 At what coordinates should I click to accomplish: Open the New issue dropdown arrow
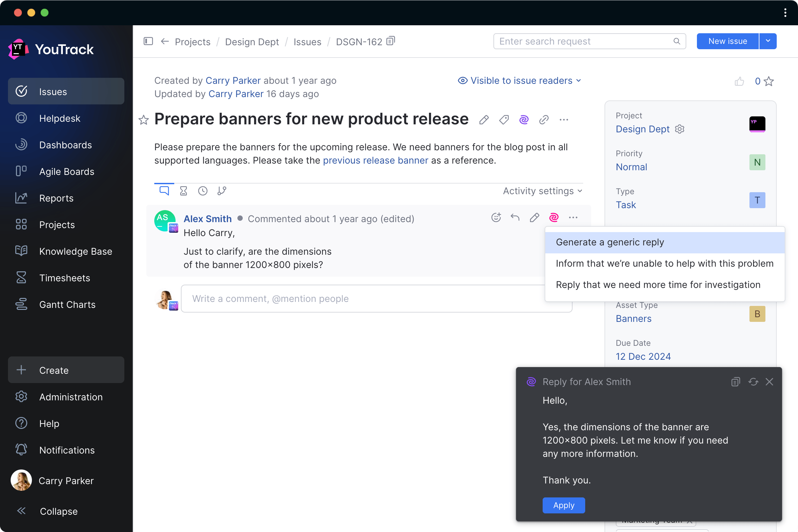(x=768, y=41)
